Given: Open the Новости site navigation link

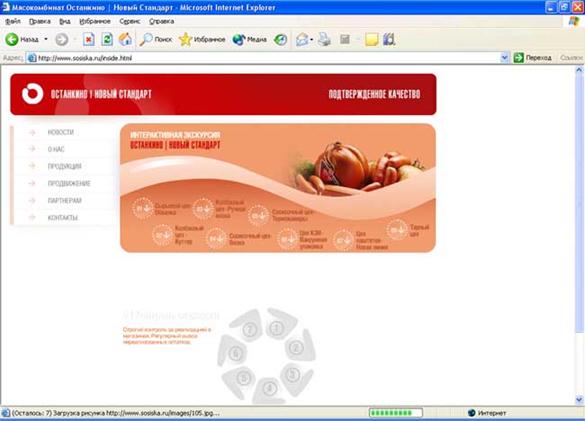Looking at the screenshot, I should click(x=60, y=132).
